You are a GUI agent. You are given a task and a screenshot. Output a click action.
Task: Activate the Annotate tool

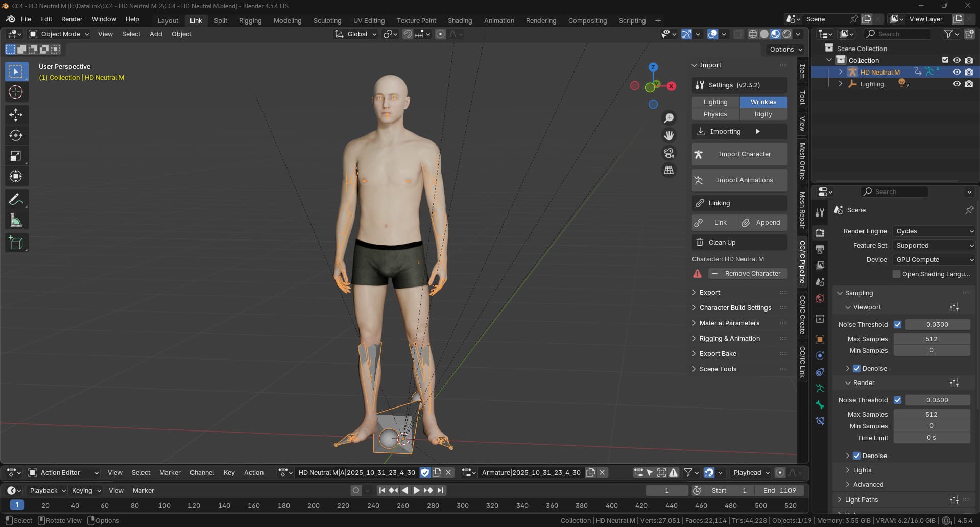16,199
